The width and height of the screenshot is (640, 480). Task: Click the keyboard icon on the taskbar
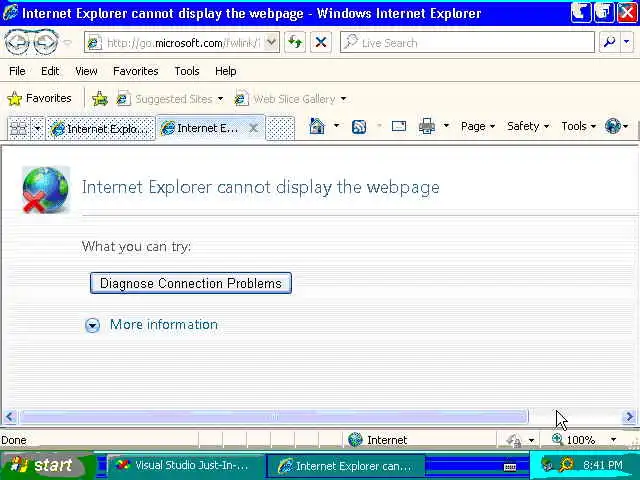click(x=510, y=467)
